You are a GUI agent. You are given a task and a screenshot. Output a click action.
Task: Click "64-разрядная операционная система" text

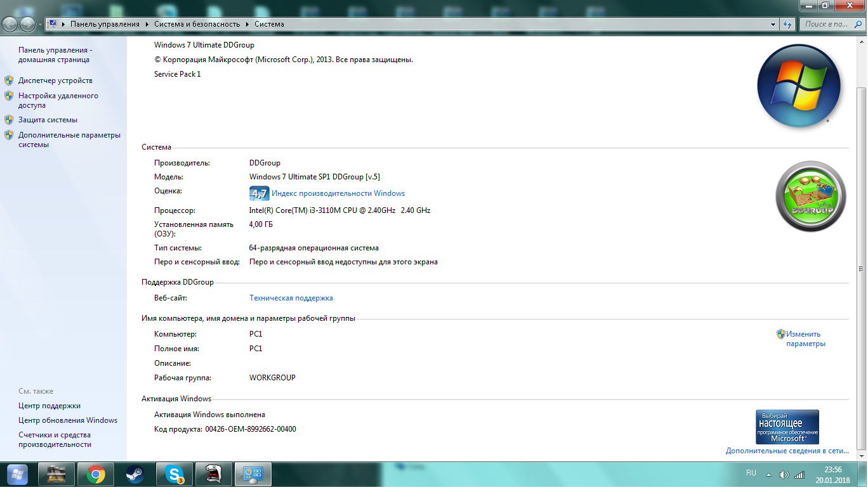tap(314, 248)
